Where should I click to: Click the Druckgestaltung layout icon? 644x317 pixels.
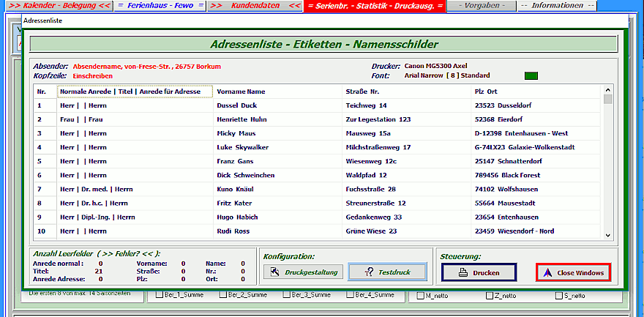274,272
